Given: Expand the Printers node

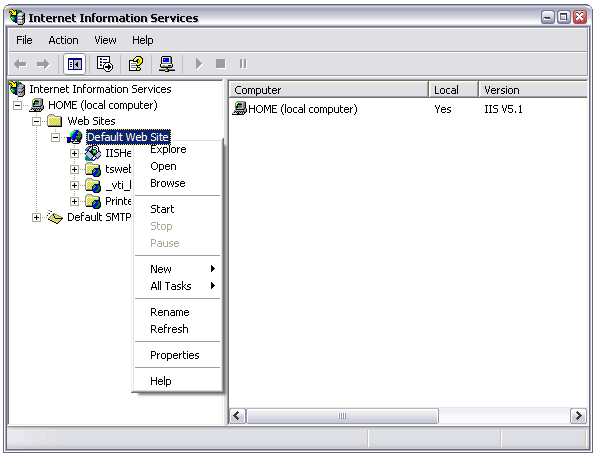Looking at the screenshot, I should click(x=74, y=201).
